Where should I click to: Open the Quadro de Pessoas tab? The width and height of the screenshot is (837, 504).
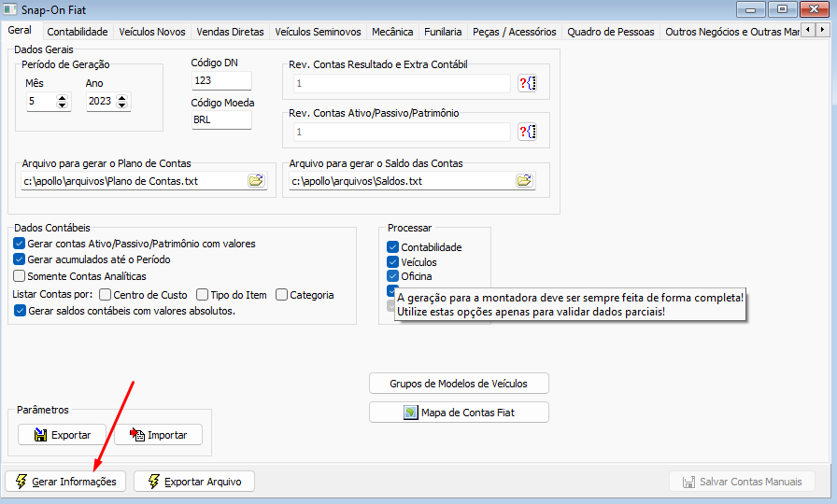pos(611,32)
